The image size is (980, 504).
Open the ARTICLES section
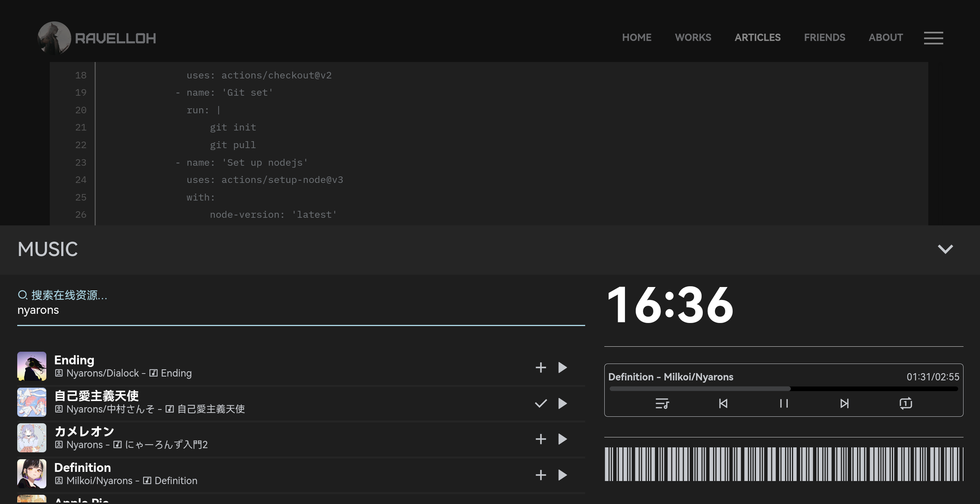pyautogui.click(x=757, y=38)
